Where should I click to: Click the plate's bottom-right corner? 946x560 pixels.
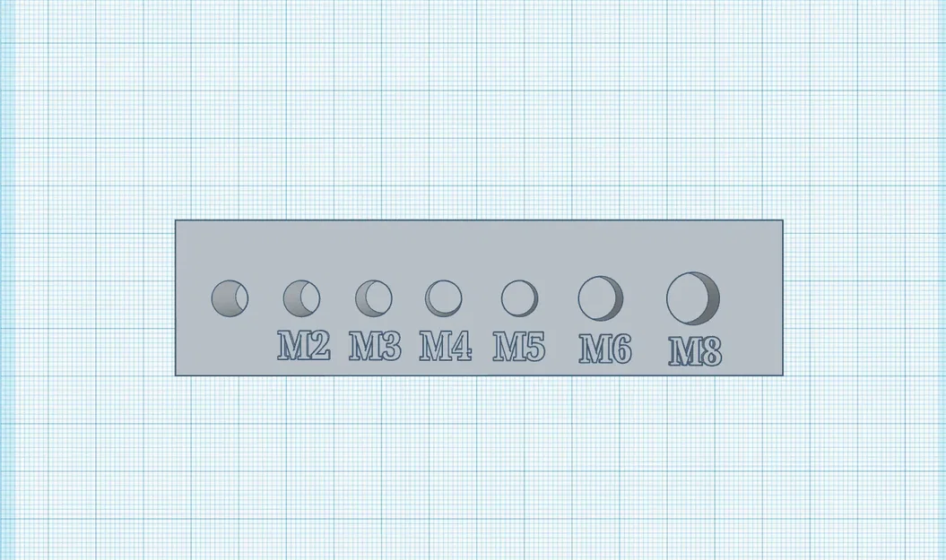pyautogui.click(x=783, y=375)
